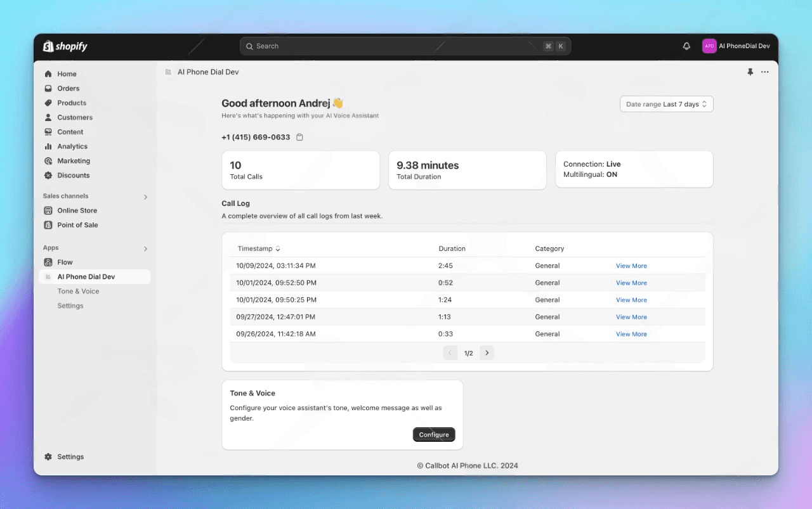
Task: Sort the table by Timestamp
Action: coord(259,249)
